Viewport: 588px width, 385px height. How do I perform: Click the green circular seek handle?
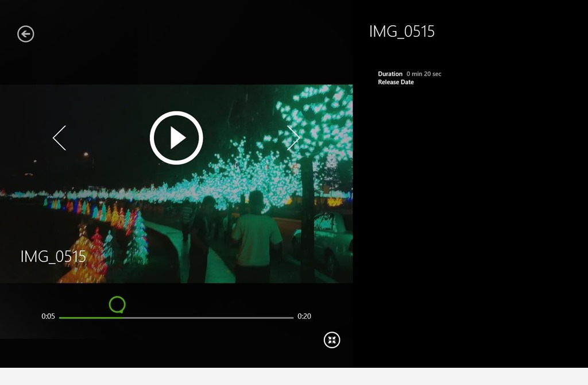117,305
